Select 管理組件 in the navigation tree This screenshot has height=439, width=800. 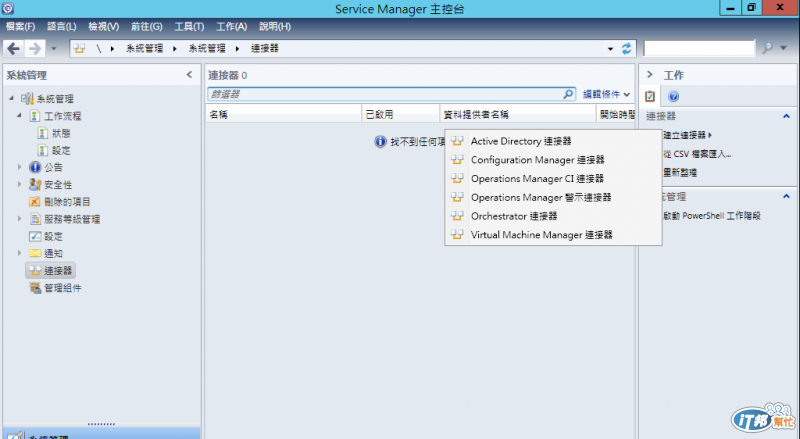point(62,288)
